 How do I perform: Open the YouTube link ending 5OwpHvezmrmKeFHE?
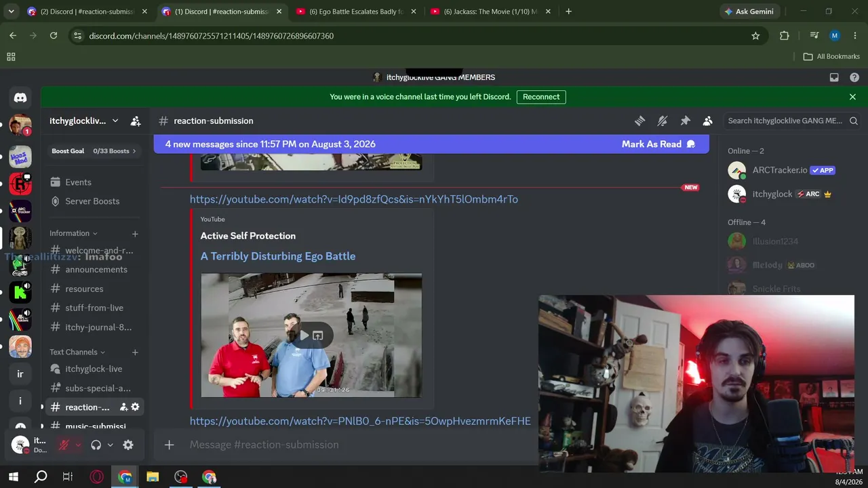tap(360, 421)
